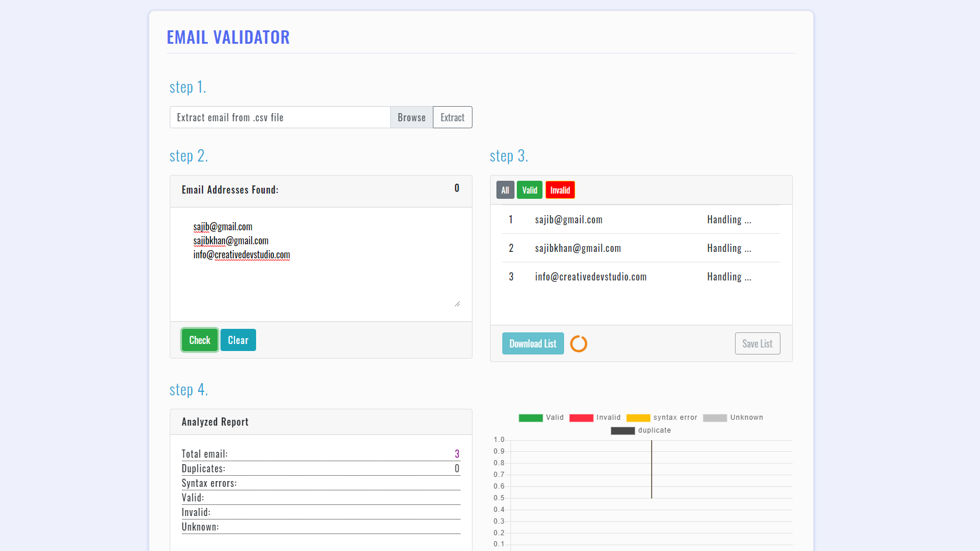Click the Email Addresses Found count
This screenshot has width=980, height=551.
[x=457, y=188]
